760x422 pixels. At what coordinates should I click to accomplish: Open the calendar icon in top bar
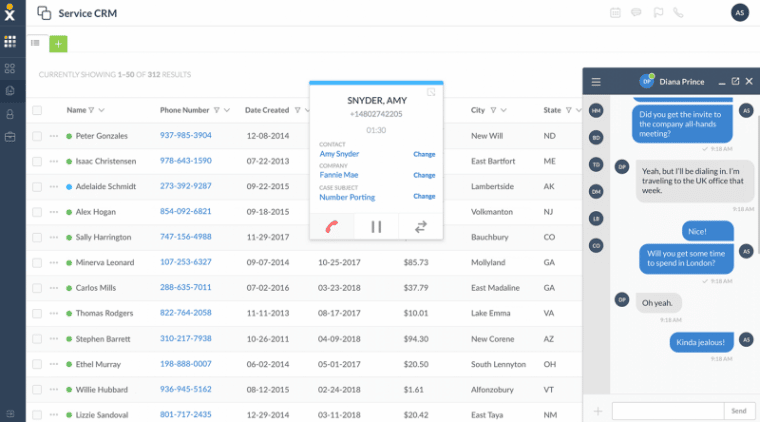pos(615,13)
